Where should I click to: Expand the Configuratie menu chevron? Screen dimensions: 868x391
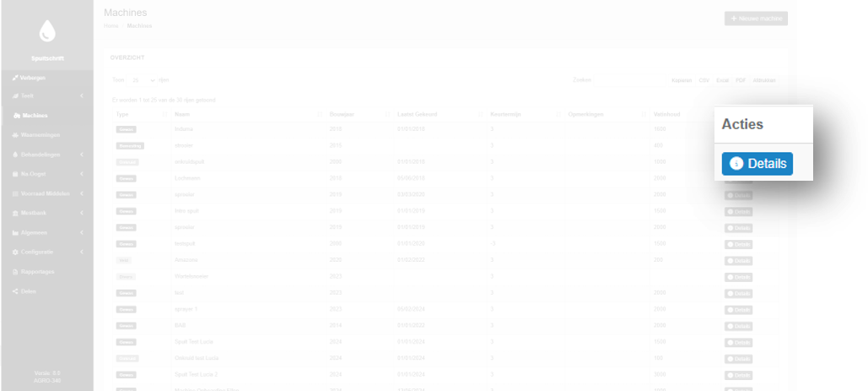click(x=82, y=252)
